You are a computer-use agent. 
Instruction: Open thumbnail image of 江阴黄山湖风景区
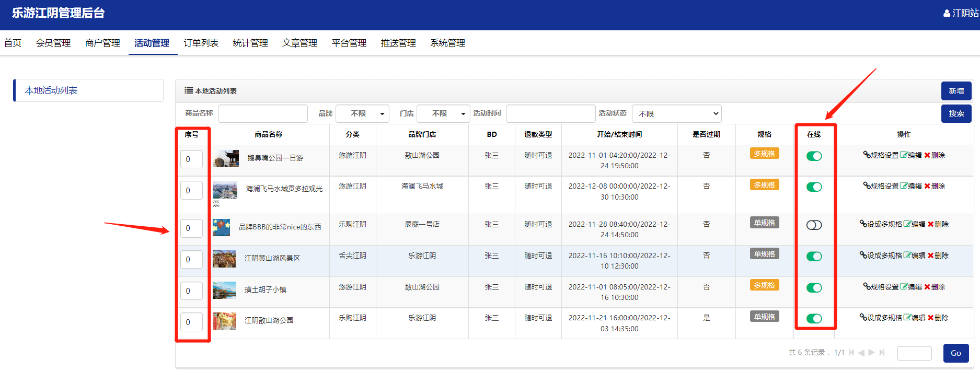pos(224,259)
